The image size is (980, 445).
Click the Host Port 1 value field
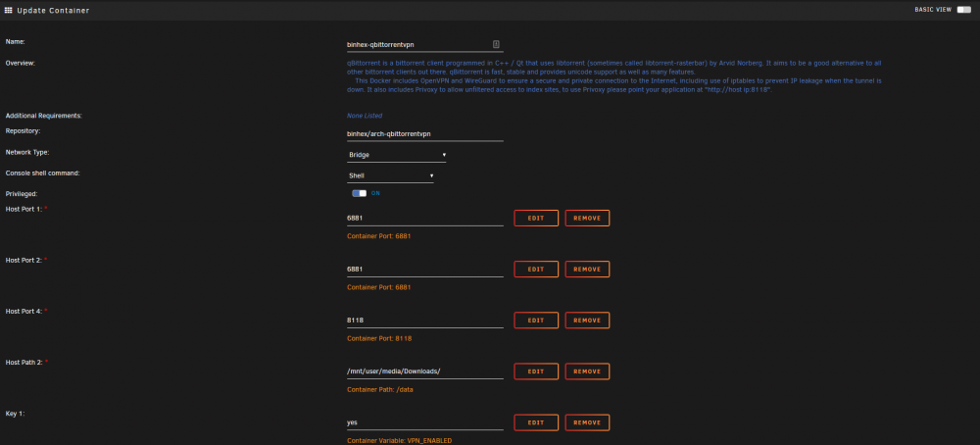point(425,219)
